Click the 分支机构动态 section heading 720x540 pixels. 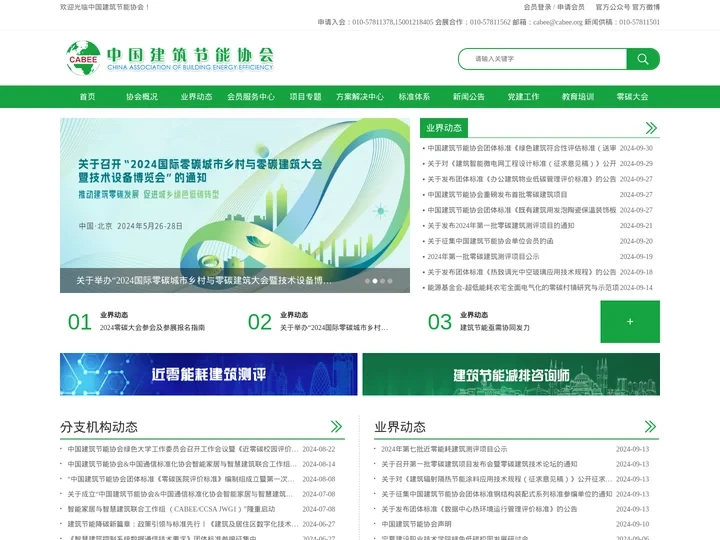pos(99,427)
